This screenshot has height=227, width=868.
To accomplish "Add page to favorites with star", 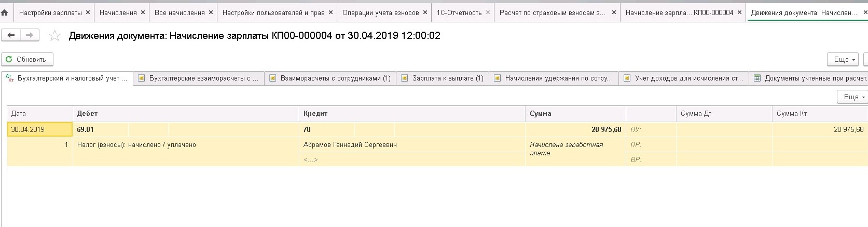I will tap(54, 36).
